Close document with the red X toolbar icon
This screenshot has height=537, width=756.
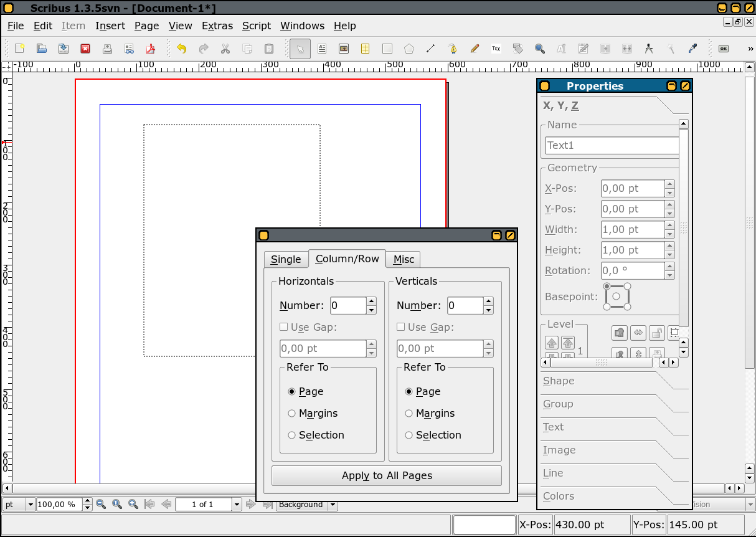[85, 49]
